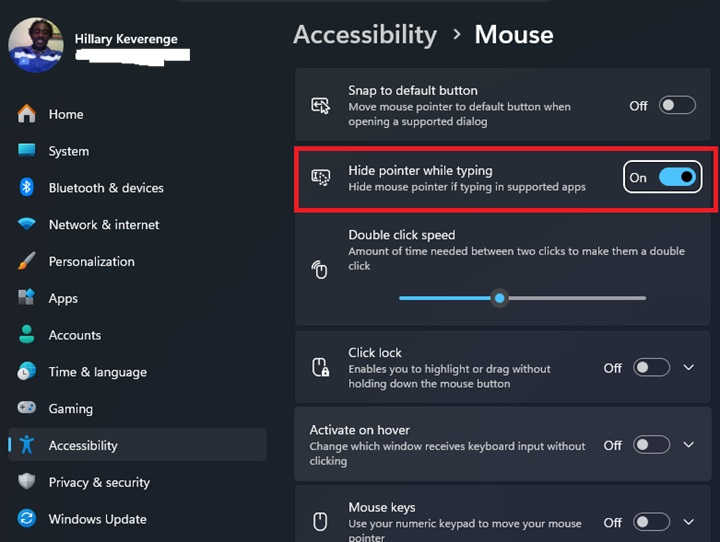Viewport: 720px width, 542px height.
Task: Click the Hide pointer while typing icon
Action: point(321,177)
